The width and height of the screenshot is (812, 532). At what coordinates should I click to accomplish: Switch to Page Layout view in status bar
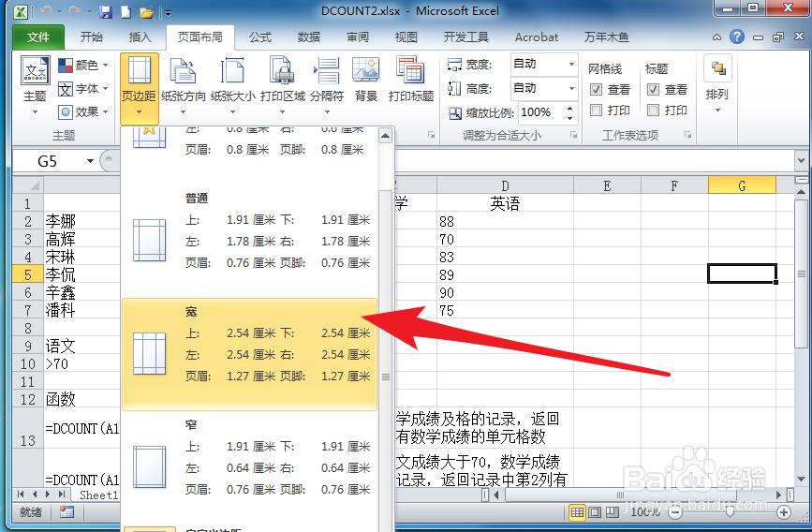point(595,513)
